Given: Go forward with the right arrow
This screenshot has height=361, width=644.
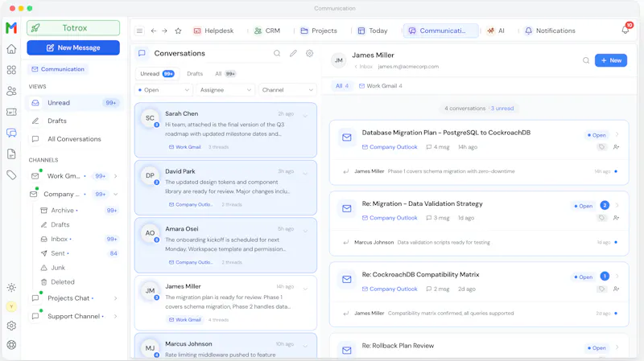Looking at the screenshot, I should tap(164, 31).
